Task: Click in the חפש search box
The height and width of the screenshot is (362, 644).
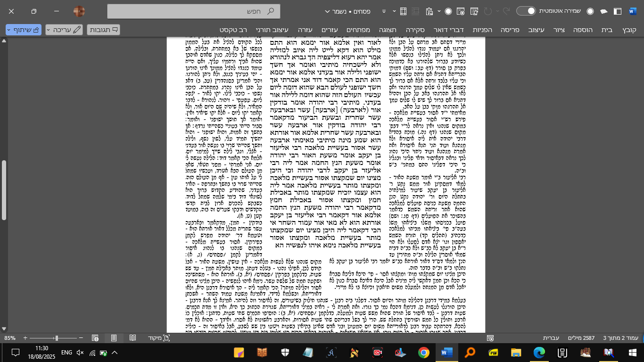Action: tap(194, 11)
